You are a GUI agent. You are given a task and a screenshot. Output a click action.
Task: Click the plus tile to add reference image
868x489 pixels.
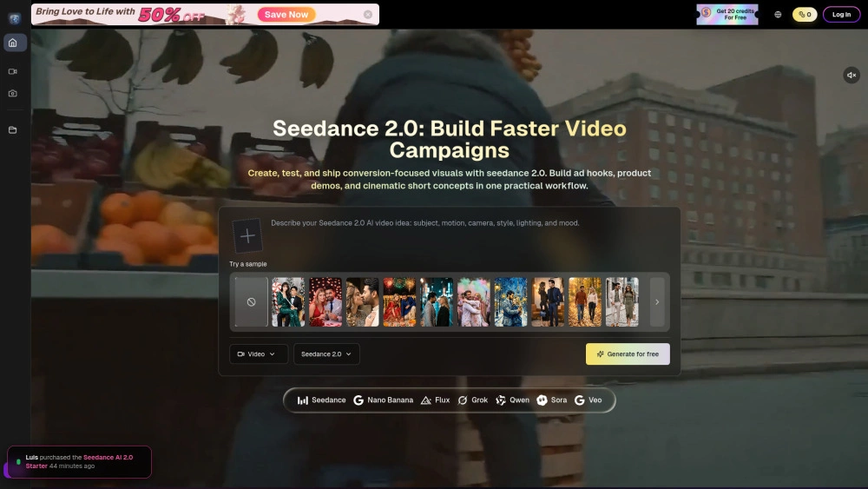coord(247,236)
